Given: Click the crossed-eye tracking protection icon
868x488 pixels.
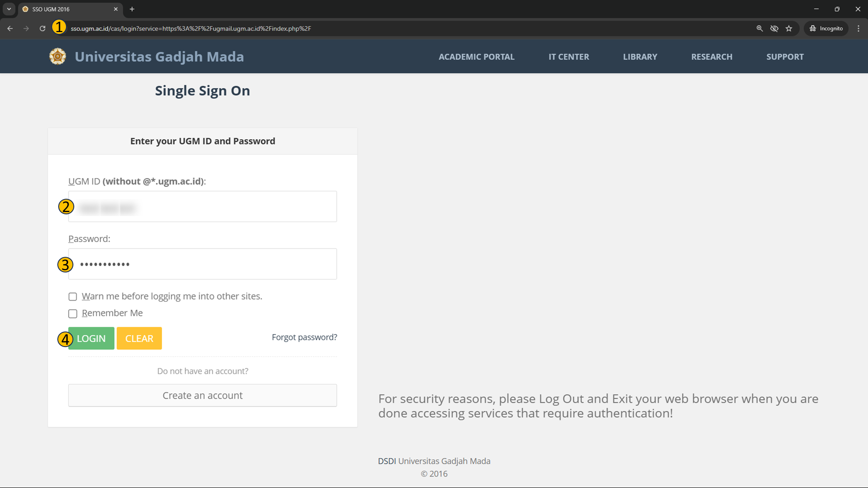Looking at the screenshot, I should pos(774,29).
